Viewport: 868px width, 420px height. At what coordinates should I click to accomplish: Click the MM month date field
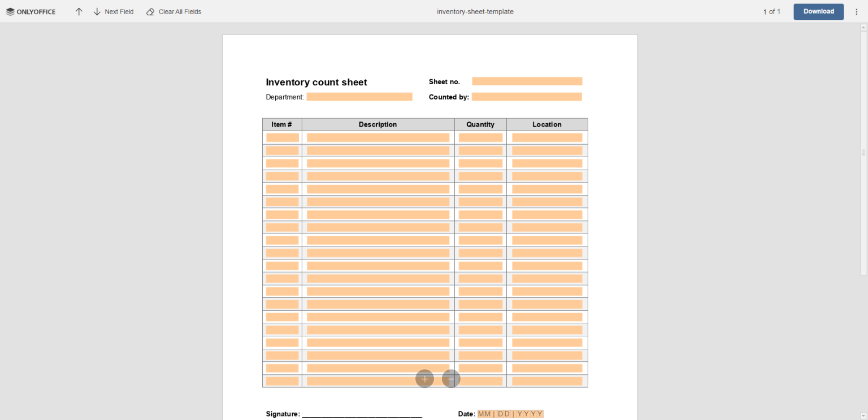point(484,413)
